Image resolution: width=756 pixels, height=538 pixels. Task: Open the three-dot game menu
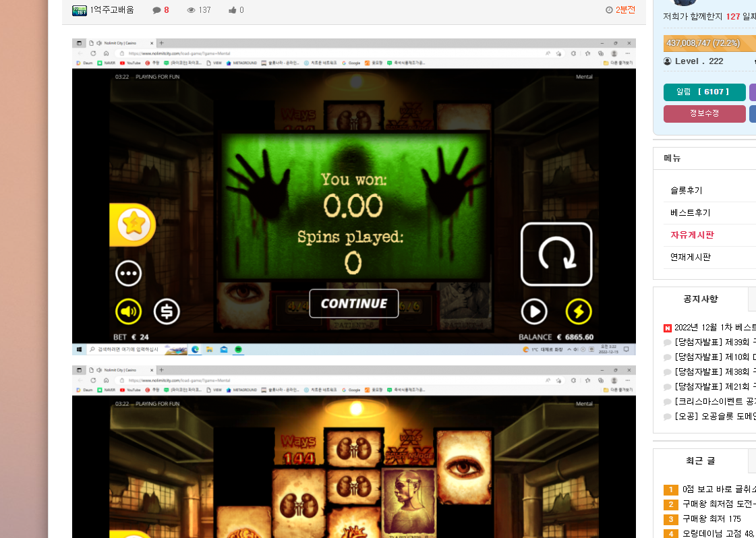click(x=129, y=273)
